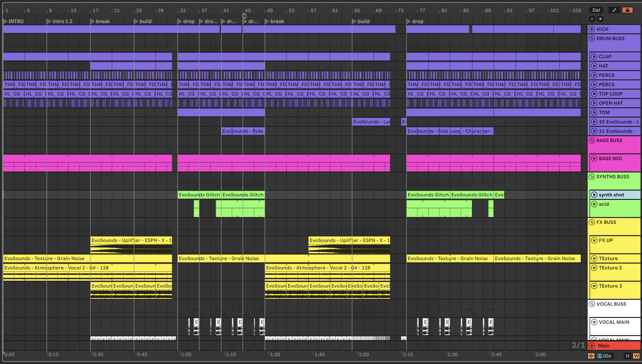
Task: Toggle the optimize width W button
Action: tap(636, 356)
